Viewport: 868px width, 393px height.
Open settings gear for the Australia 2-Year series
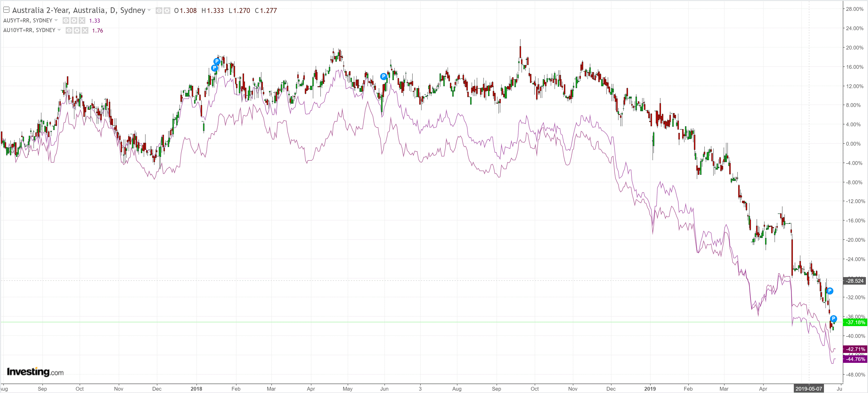point(167,11)
